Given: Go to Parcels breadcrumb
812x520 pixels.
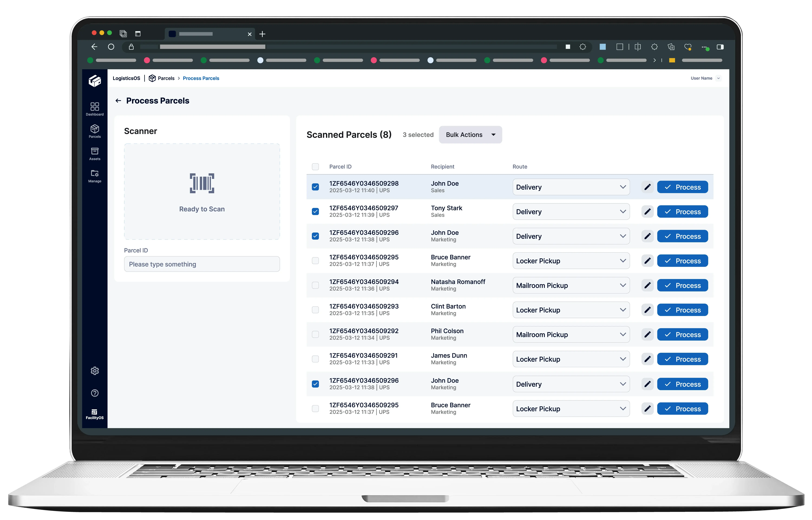Looking at the screenshot, I should [x=166, y=78].
